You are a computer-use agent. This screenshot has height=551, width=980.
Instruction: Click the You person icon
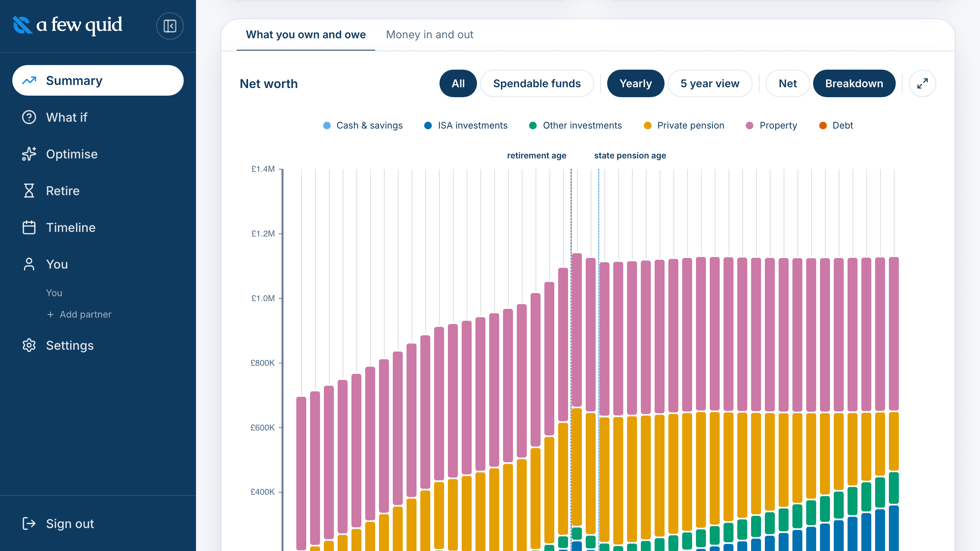(29, 264)
